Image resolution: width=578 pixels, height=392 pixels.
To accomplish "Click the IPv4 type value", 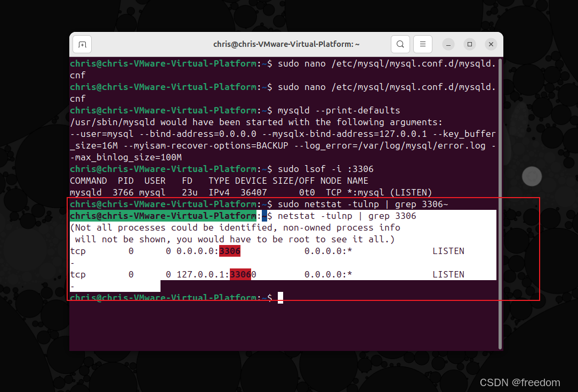I will (x=219, y=192).
